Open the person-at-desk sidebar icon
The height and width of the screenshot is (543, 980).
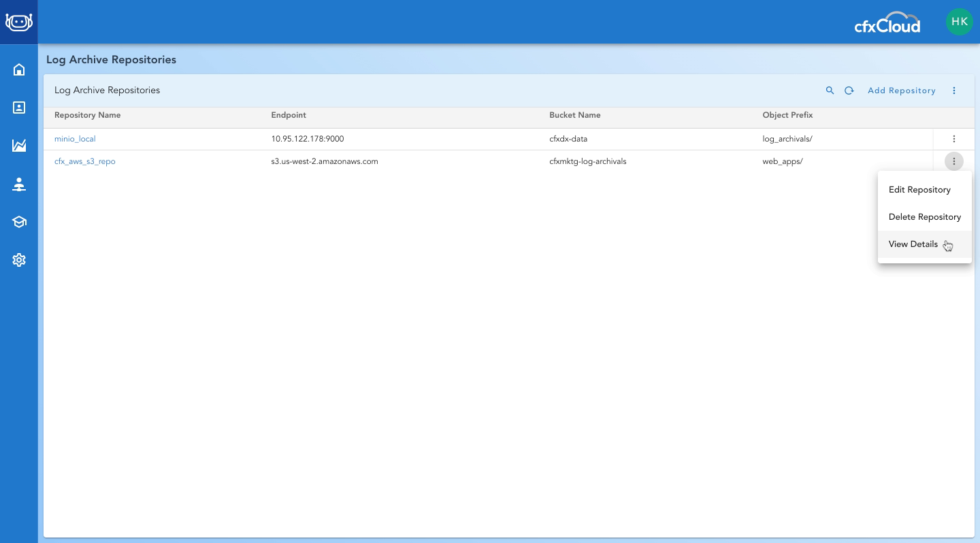point(19,184)
